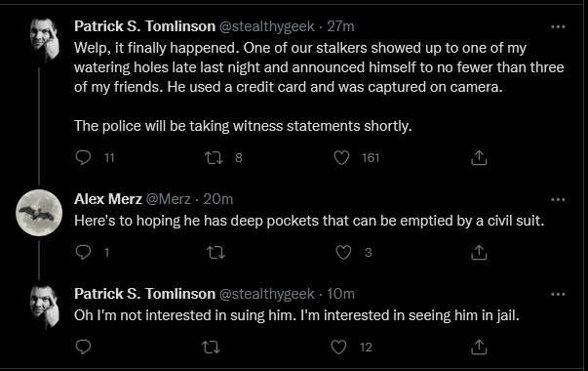Open the 10m timestamp of the last tweet

(x=340, y=294)
